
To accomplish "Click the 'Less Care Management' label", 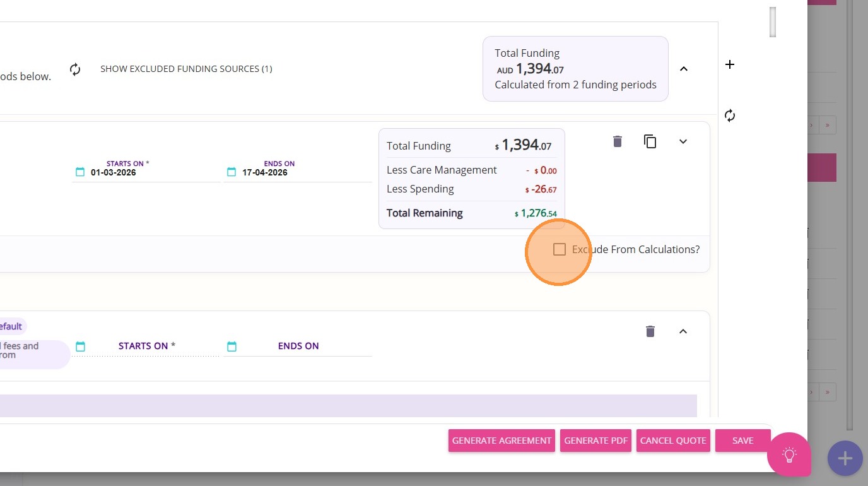I will click(x=442, y=170).
